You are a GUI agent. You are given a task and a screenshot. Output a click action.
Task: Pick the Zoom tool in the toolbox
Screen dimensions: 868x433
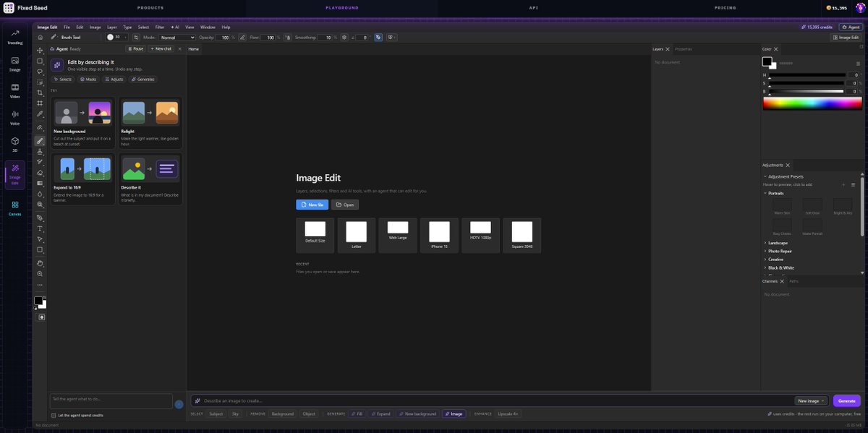tap(40, 274)
